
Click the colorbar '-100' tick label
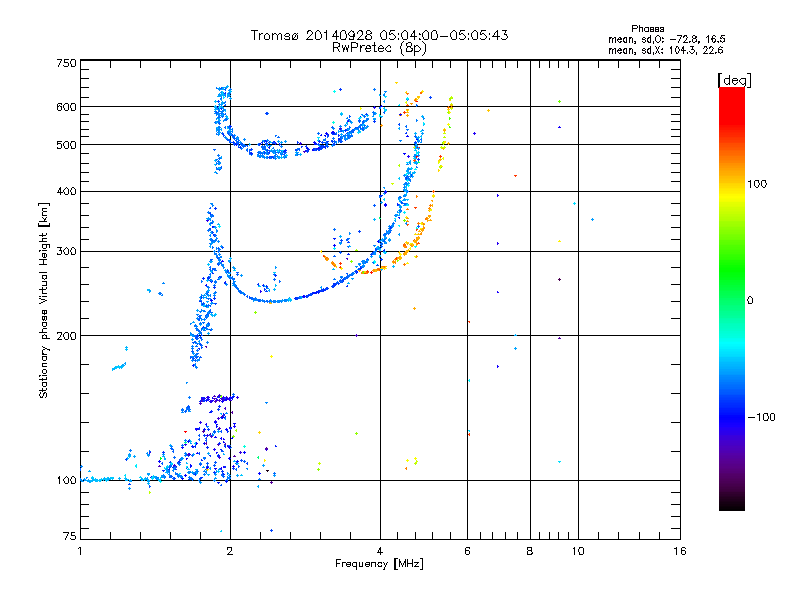pyautogui.click(x=761, y=417)
